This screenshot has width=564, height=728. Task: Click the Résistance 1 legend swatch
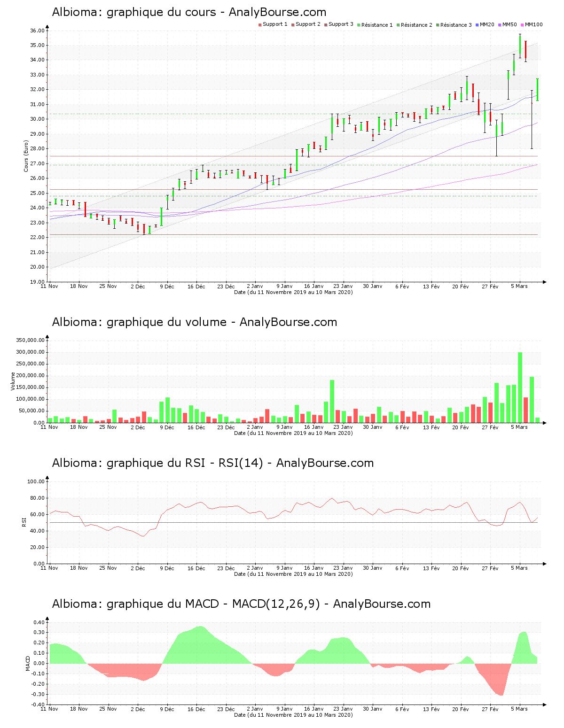[x=359, y=25]
